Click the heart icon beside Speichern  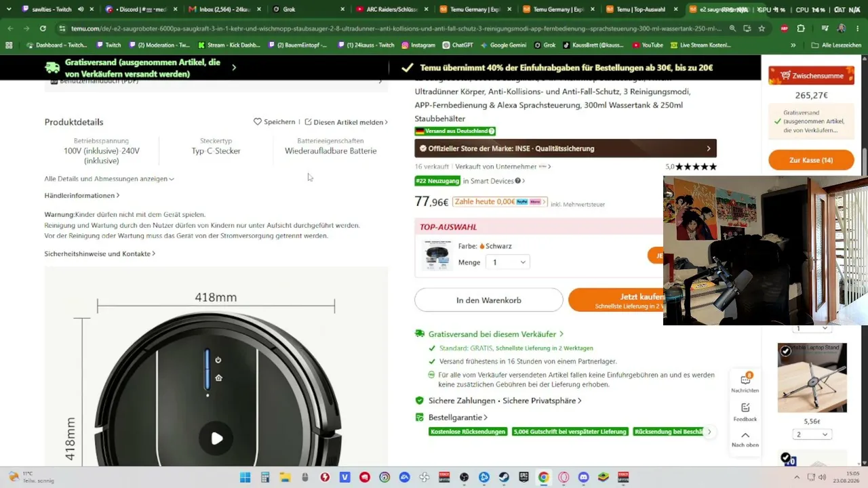[x=258, y=122]
